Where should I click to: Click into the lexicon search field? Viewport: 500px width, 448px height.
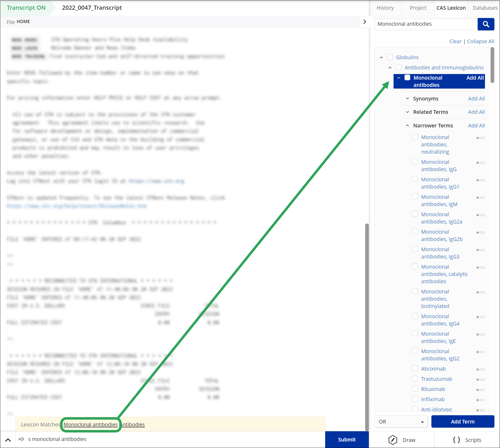pos(426,24)
